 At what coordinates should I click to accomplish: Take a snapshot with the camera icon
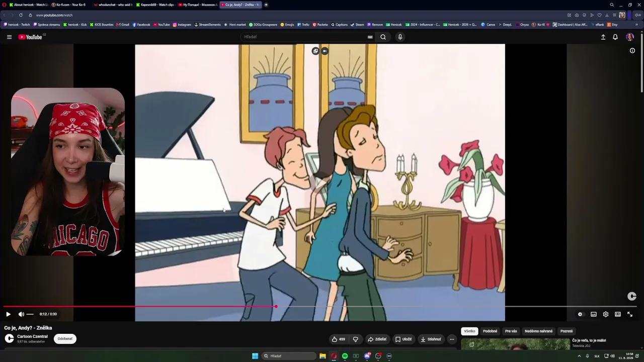click(577, 15)
